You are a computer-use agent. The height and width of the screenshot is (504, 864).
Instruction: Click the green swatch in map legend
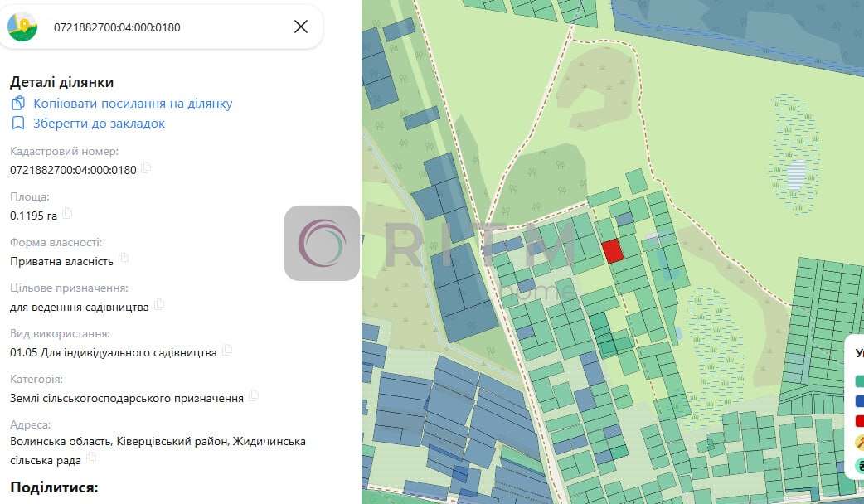[x=860, y=382]
